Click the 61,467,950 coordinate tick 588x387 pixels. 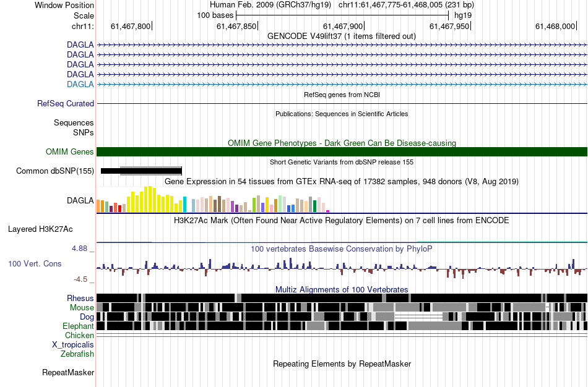[x=450, y=26]
